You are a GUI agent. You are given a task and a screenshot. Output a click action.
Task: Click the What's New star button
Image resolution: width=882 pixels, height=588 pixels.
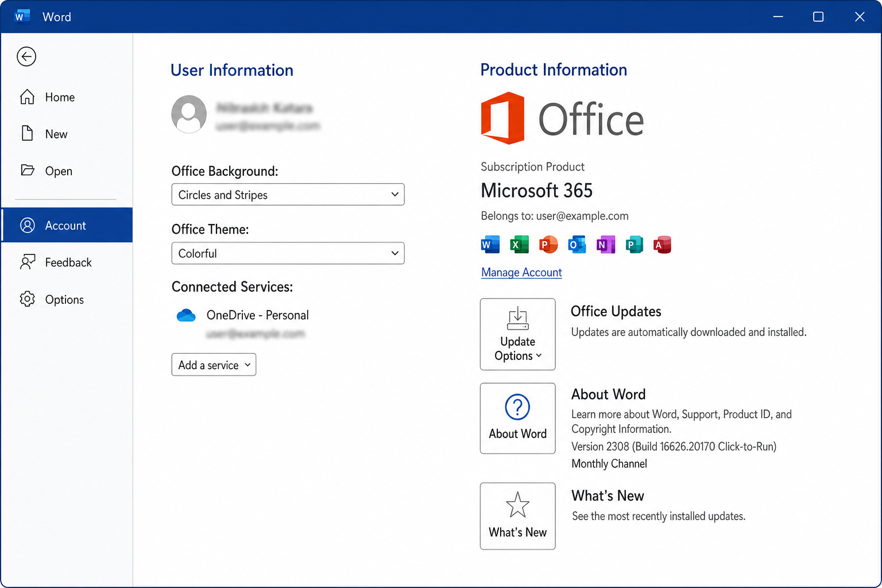[x=517, y=516]
